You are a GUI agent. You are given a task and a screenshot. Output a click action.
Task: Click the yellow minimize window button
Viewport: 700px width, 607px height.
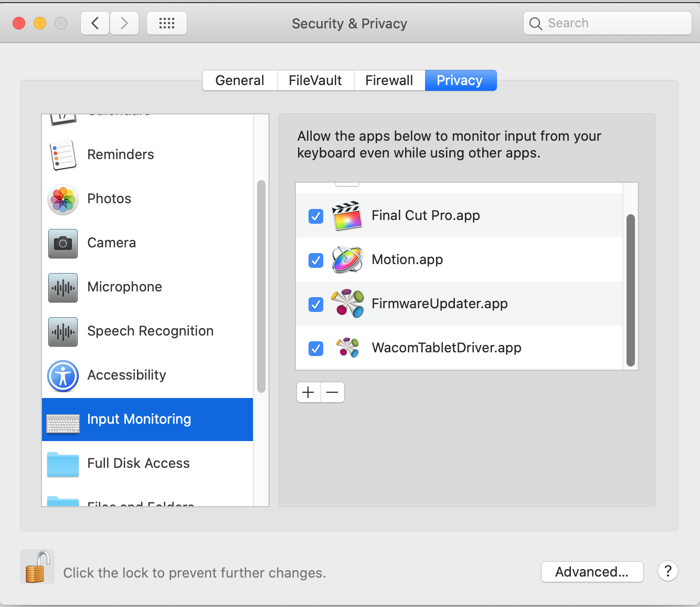tap(40, 23)
